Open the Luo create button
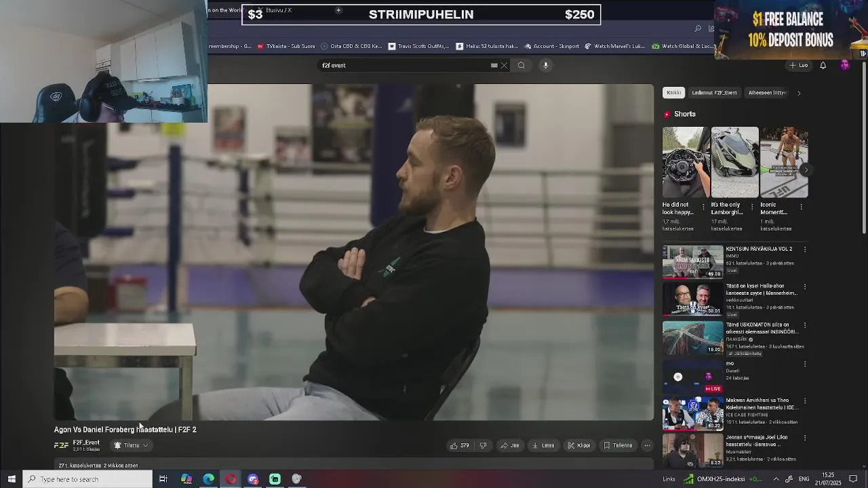The image size is (868, 488). tap(798, 66)
